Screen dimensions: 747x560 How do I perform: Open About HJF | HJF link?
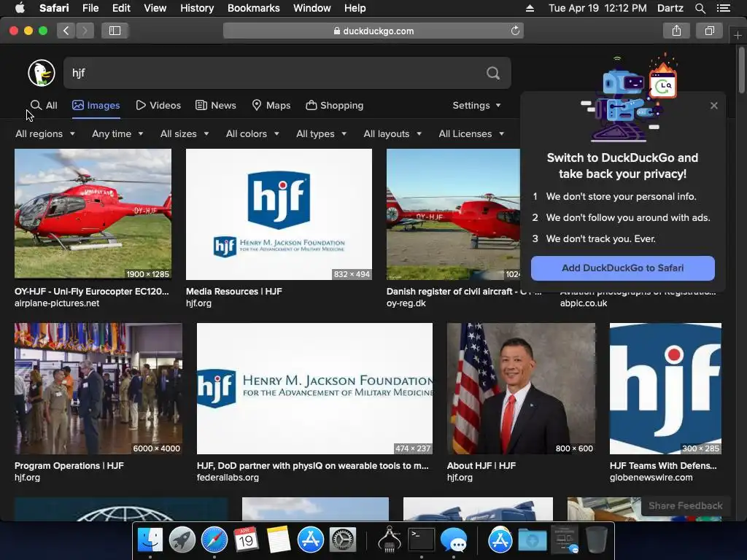[481, 466]
